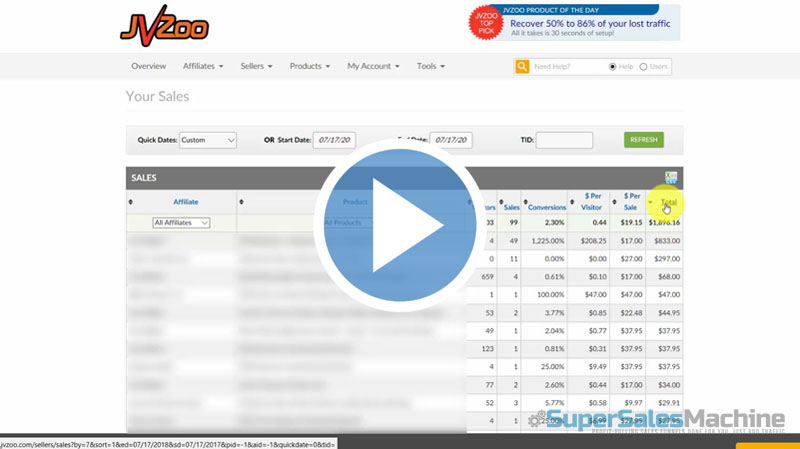The height and width of the screenshot is (449, 800).
Task: Select the Help radio button
Action: point(613,67)
